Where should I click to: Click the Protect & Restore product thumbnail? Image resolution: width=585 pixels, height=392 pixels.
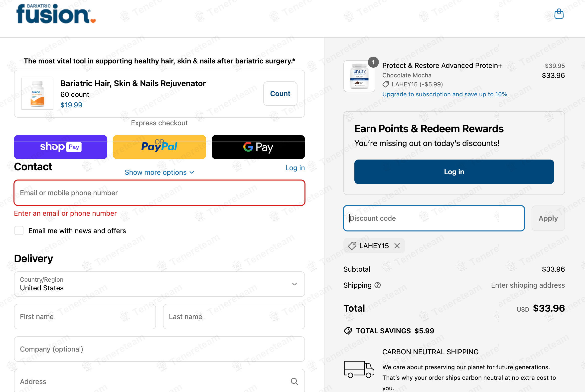click(x=359, y=76)
